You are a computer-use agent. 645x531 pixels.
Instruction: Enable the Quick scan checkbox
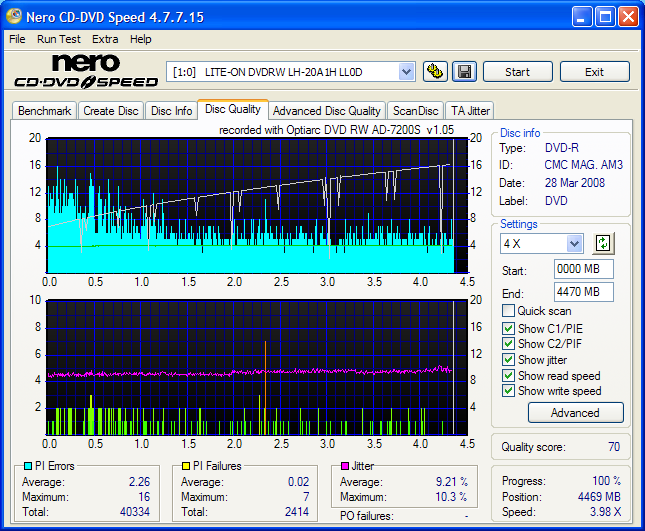(x=509, y=311)
